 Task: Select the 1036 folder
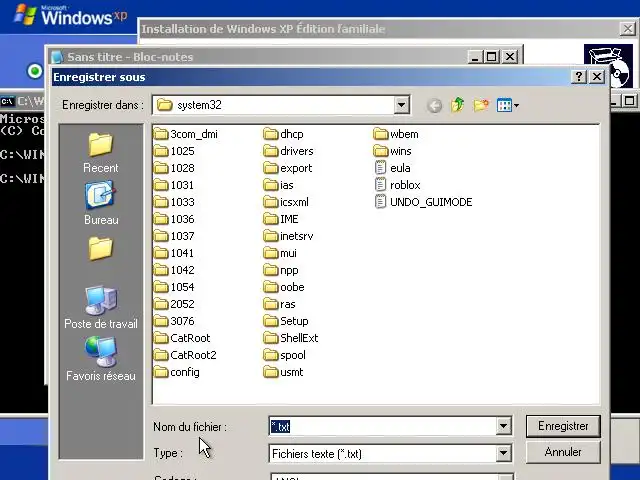click(x=174, y=219)
